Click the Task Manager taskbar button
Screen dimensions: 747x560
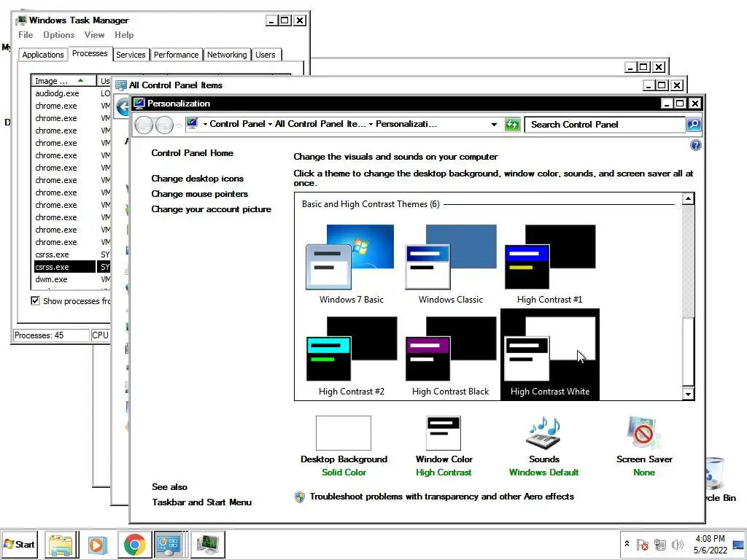[x=208, y=544]
